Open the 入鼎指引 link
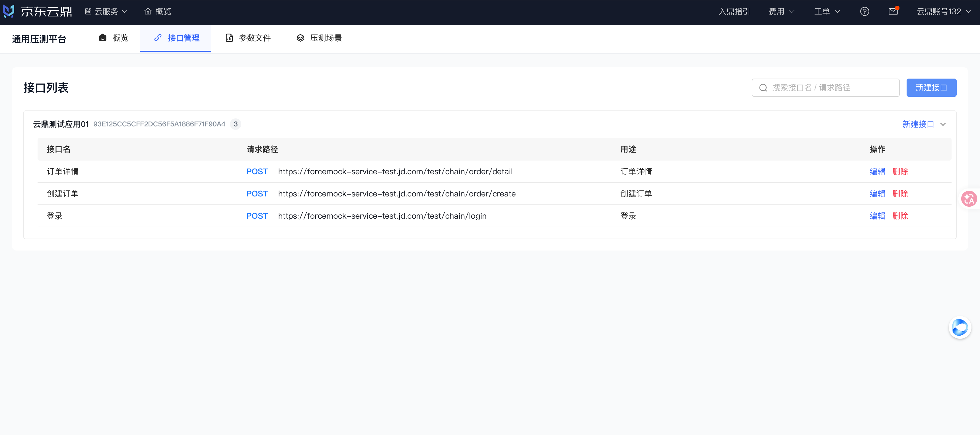Image resolution: width=980 pixels, height=435 pixels. click(734, 11)
